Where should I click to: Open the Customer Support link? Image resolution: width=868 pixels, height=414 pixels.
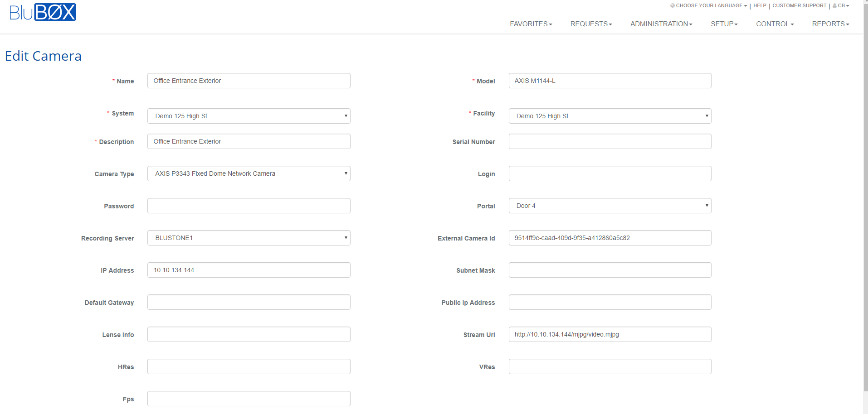[x=799, y=6]
